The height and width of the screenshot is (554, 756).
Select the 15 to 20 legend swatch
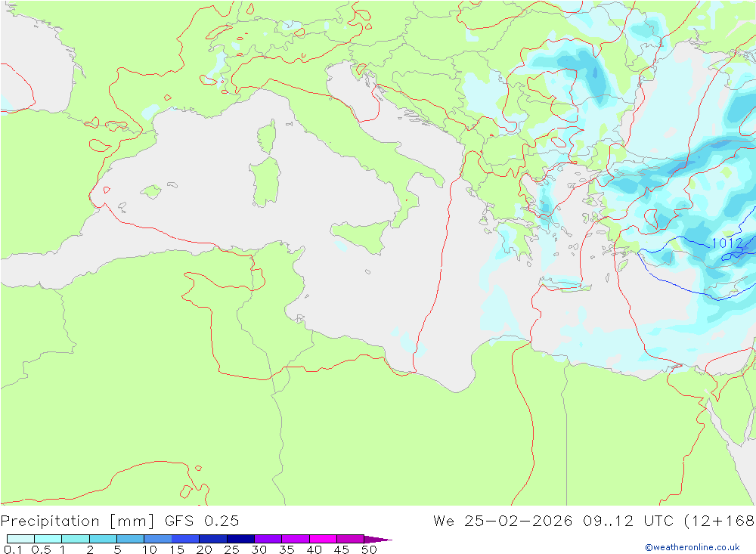[x=186, y=539]
